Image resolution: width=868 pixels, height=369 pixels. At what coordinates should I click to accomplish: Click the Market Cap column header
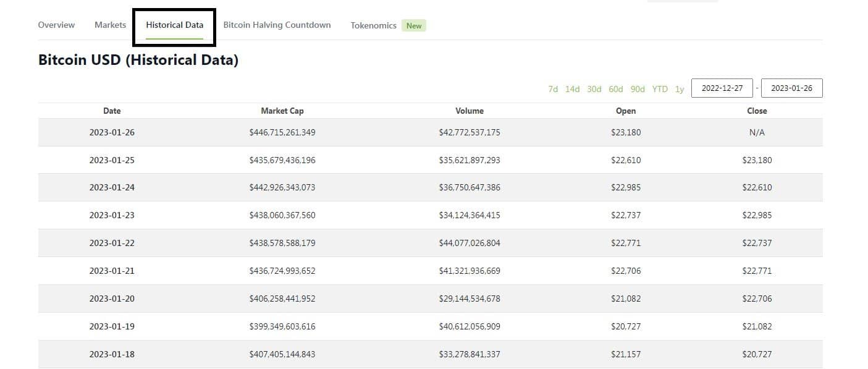[282, 111]
